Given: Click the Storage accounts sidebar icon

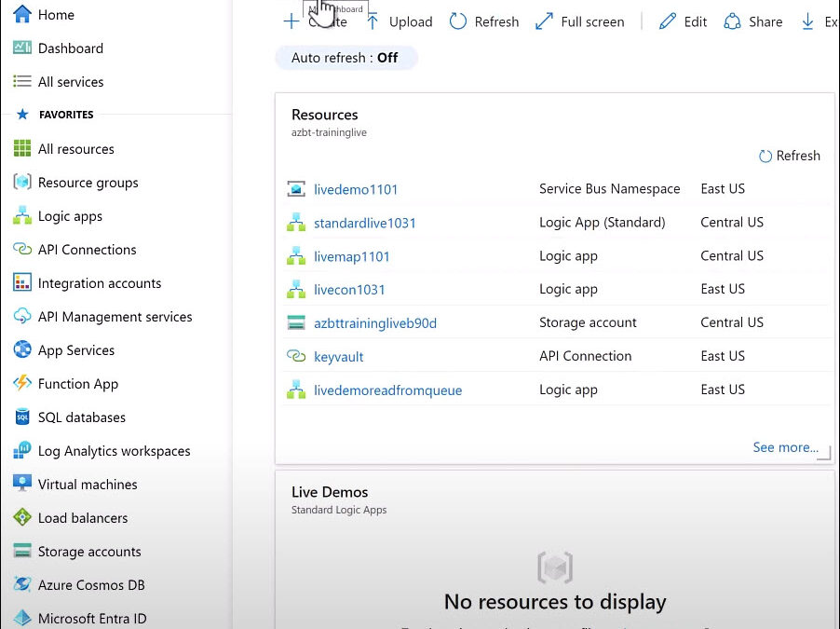Looking at the screenshot, I should (x=22, y=551).
